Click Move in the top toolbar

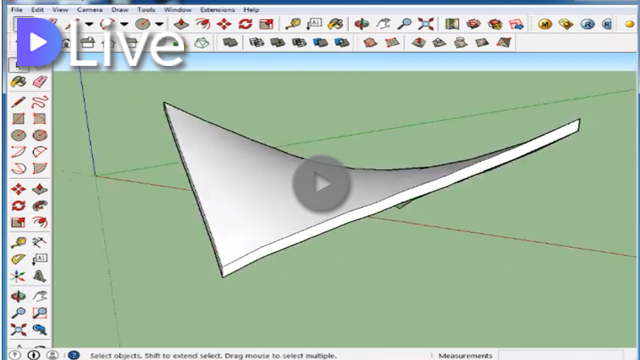tap(224, 24)
